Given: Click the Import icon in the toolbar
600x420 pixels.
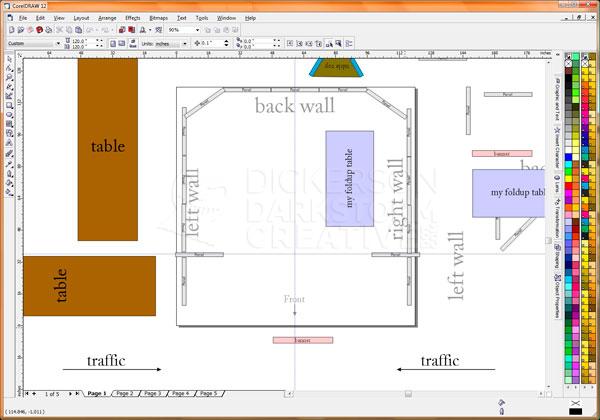Looking at the screenshot, I should (122, 30).
